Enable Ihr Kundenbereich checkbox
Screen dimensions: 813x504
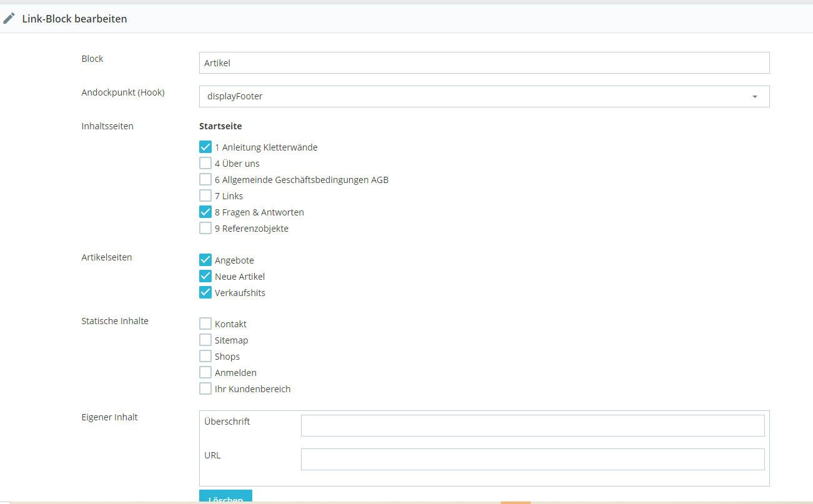(x=205, y=389)
